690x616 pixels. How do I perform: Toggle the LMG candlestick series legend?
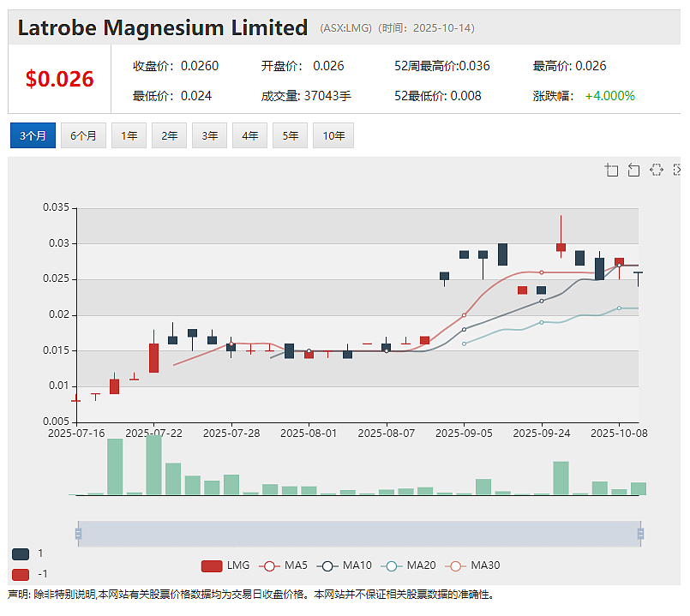(x=225, y=565)
